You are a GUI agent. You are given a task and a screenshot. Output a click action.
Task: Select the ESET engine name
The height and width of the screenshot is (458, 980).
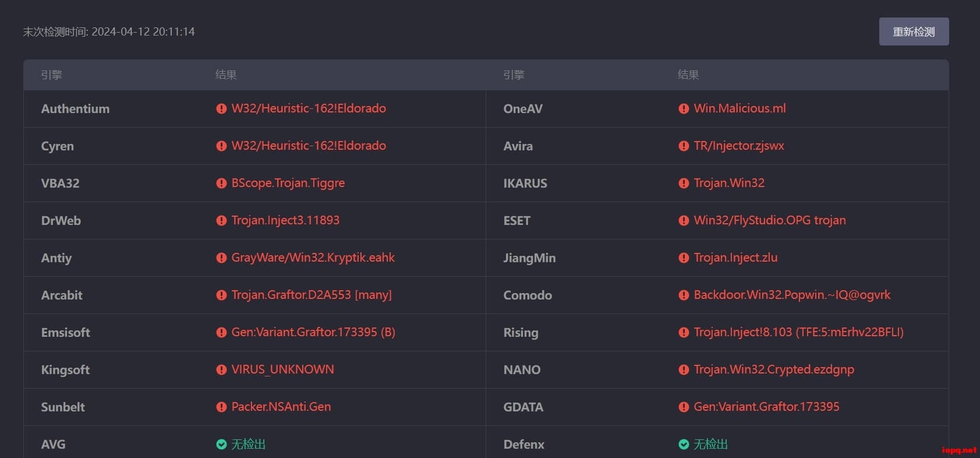pyautogui.click(x=516, y=220)
